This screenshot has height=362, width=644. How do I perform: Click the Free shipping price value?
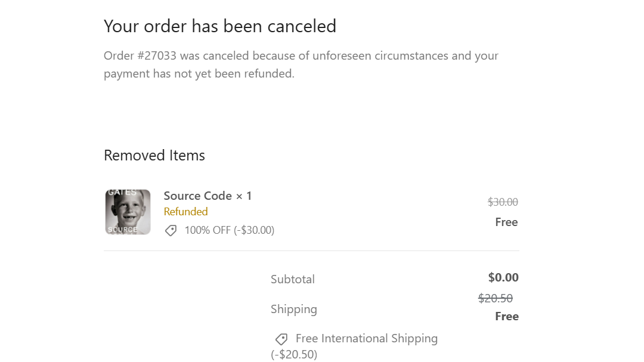point(507,317)
